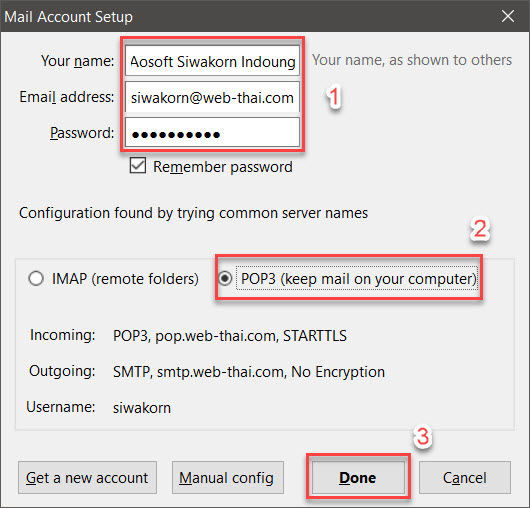The height and width of the screenshot is (508, 530).
Task: Click the Username value siwakorn
Action: point(142,408)
